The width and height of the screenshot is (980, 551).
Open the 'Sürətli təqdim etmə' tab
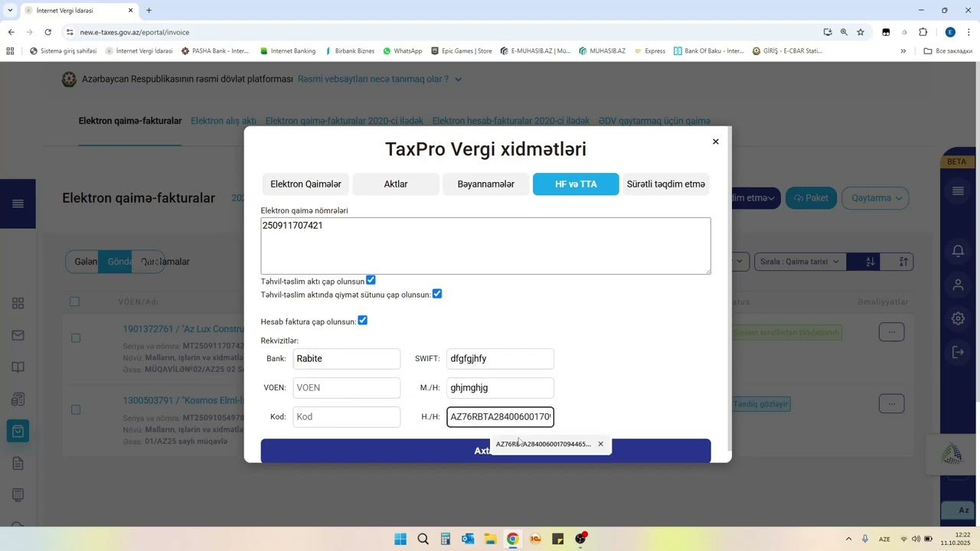click(665, 184)
